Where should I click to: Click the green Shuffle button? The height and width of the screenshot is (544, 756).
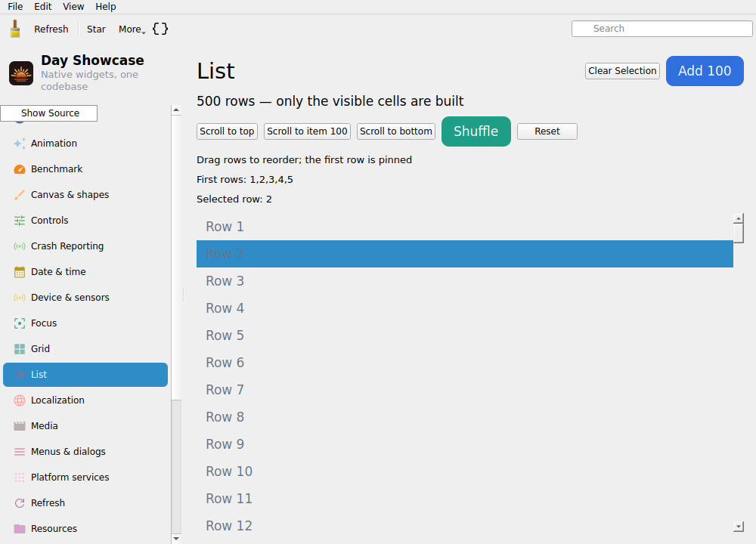point(476,131)
